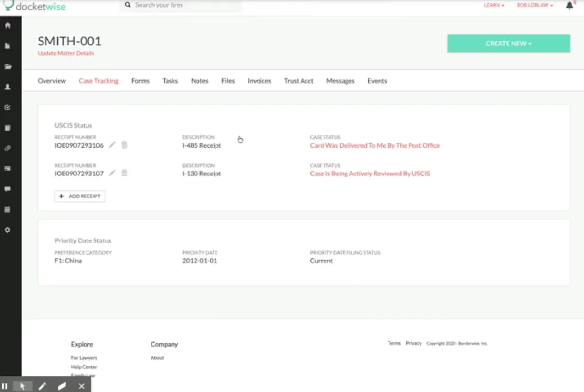Screen dimensions: 584x392
Task: Open the Messages chat icon in sidebar
Action: click(x=7, y=189)
